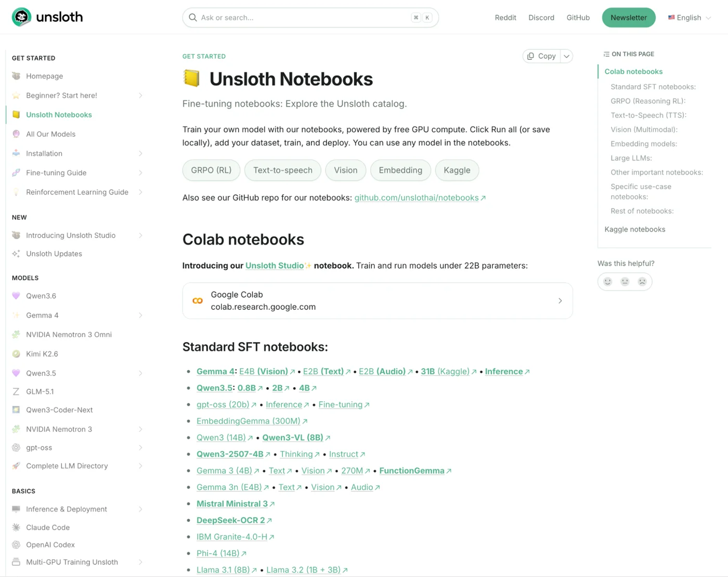Open the Google Colab card
Screen dimensions: 728x577
[x=378, y=301]
